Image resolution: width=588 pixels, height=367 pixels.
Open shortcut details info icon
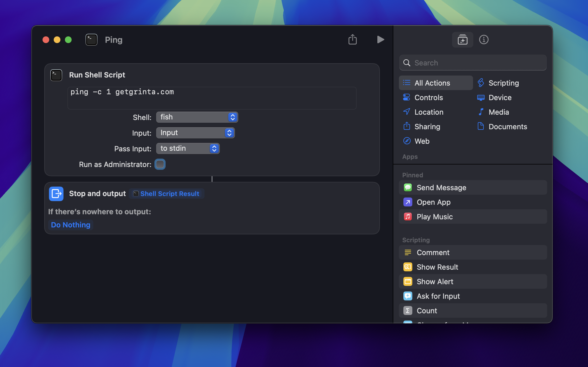[x=484, y=40]
